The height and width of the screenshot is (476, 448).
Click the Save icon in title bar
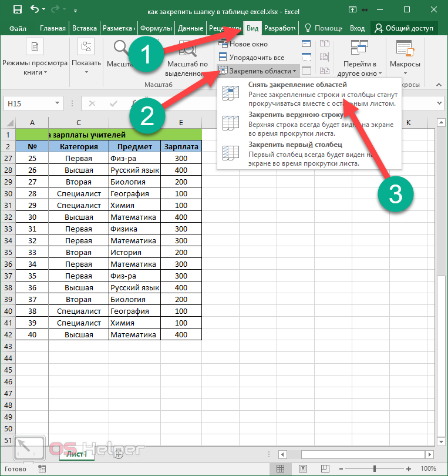pyautogui.click(x=18, y=10)
